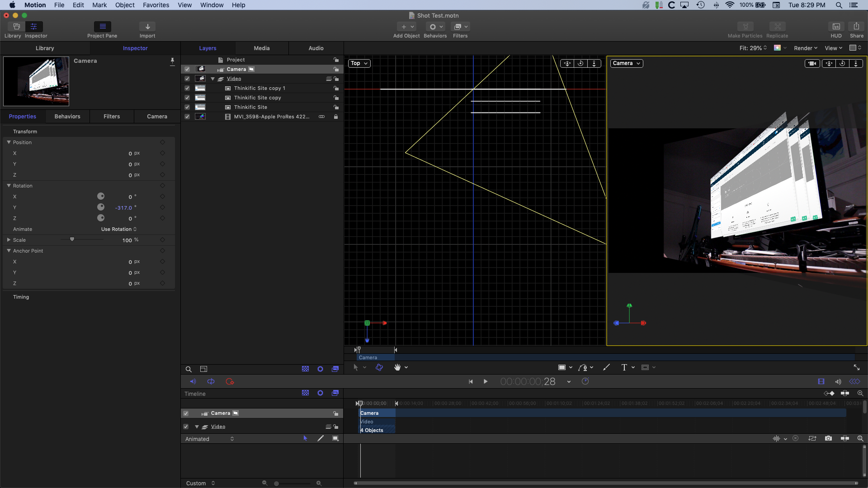Viewport: 868px width, 488px height.
Task: Select the Text tool icon
Action: 624,367
